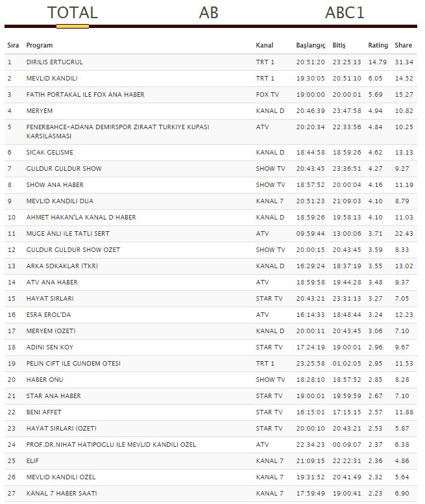425x504 pixels.
Task: Click the Başlangıç column header
Action: click(x=310, y=45)
